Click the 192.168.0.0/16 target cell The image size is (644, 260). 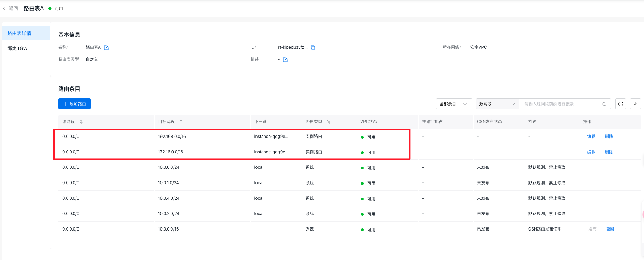[172, 137]
